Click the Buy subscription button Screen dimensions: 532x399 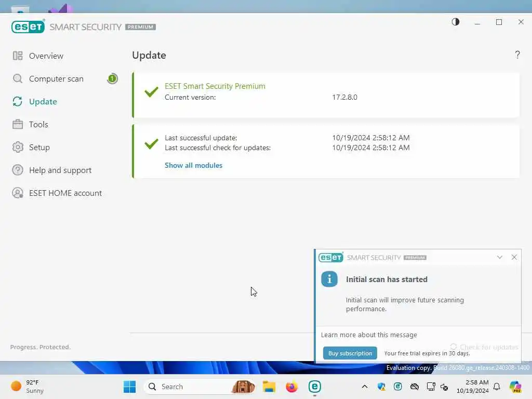coord(350,353)
